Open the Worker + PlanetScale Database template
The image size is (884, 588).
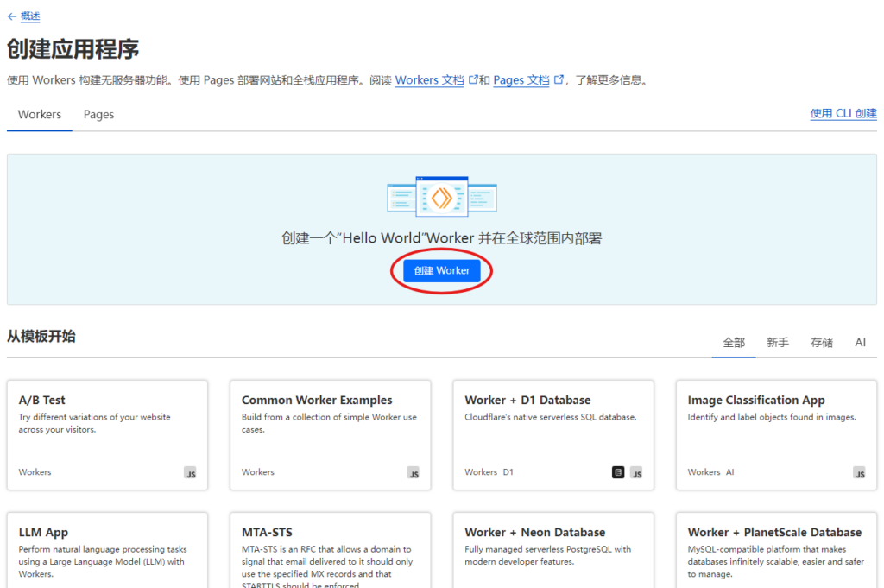pos(776,550)
